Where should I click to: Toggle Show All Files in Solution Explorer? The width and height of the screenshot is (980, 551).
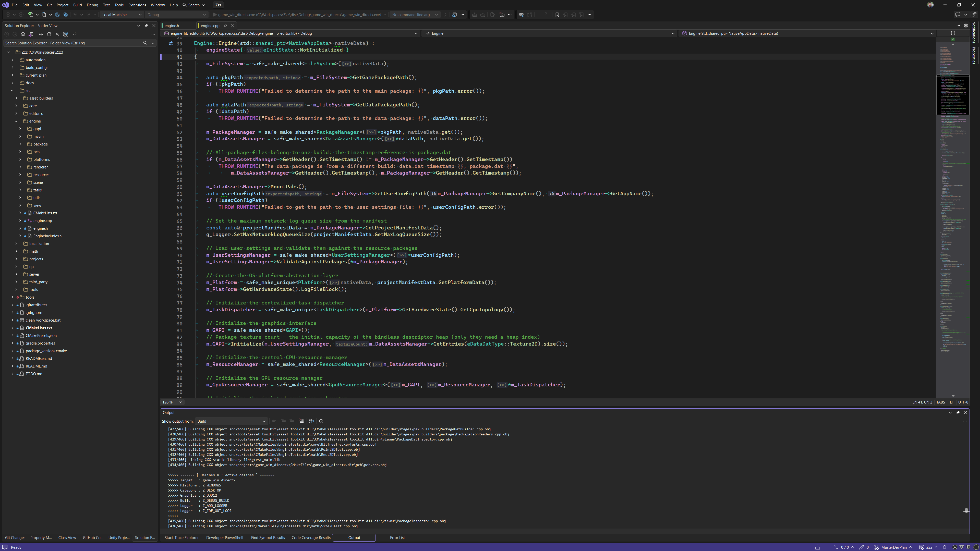point(65,34)
